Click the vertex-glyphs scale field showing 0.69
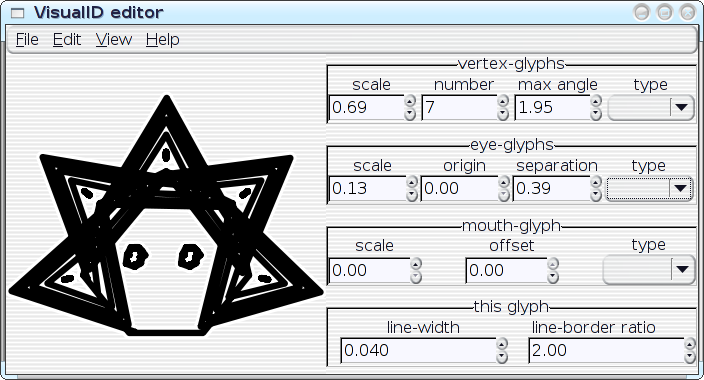This screenshot has width=704, height=380. [366, 108]
